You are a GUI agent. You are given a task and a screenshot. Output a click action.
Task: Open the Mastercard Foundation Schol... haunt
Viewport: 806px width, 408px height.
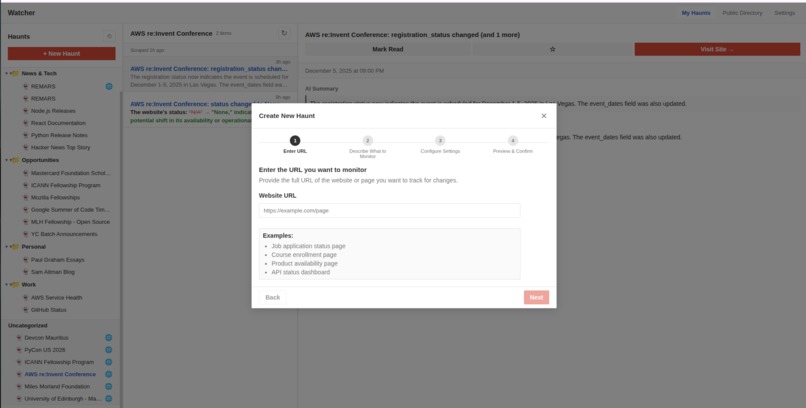coord(70,173)
